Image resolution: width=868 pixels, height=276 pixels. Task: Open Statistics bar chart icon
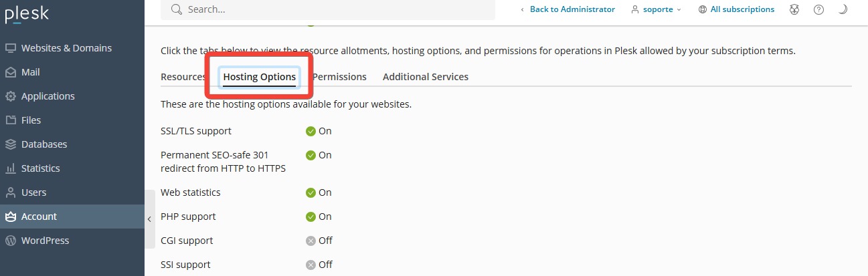10,168
